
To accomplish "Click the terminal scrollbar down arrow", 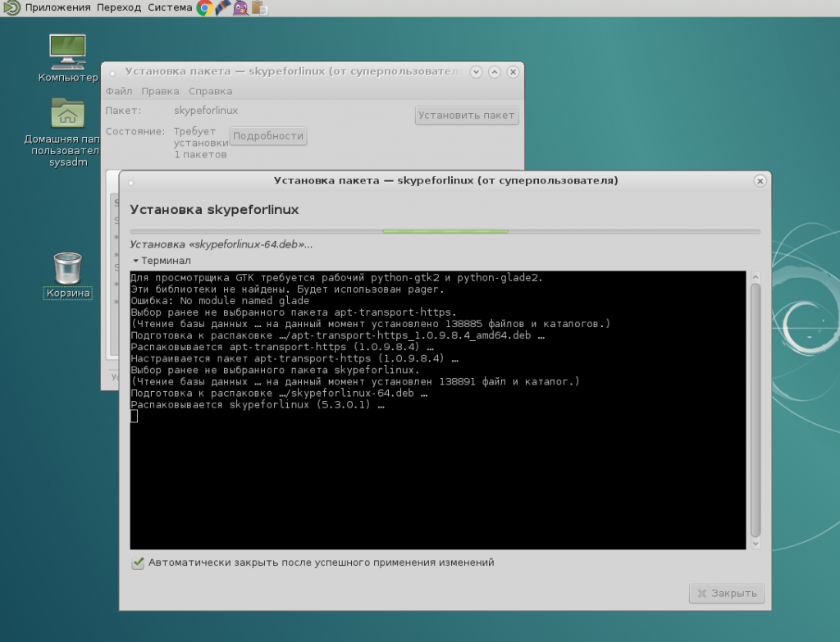I will click(x=756, y=544).
